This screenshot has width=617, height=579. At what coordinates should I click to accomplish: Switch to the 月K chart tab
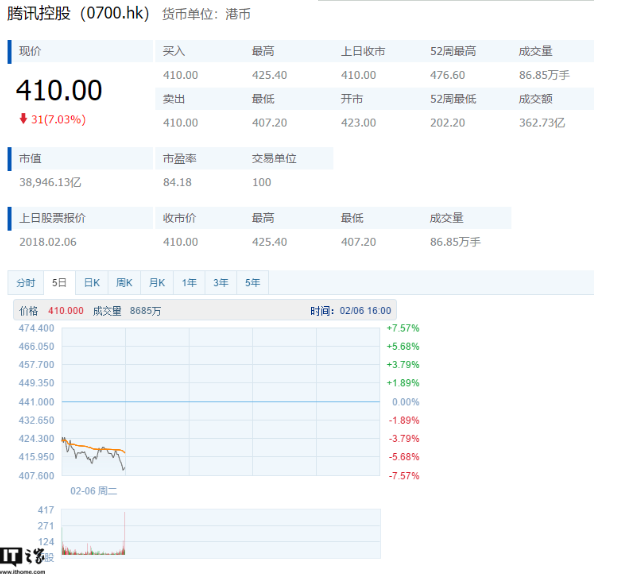pos(157,283)
